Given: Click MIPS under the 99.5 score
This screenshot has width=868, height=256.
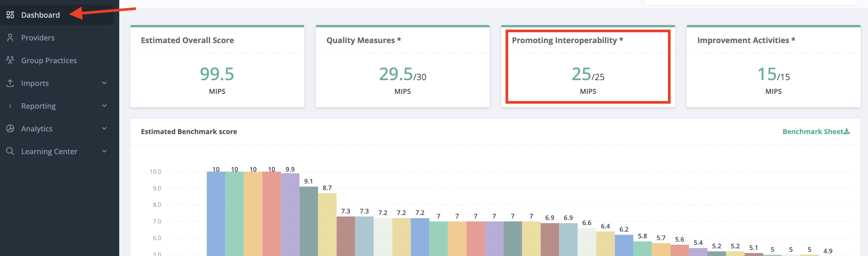Looking at the screenshot, I should [x=217, y=92].
